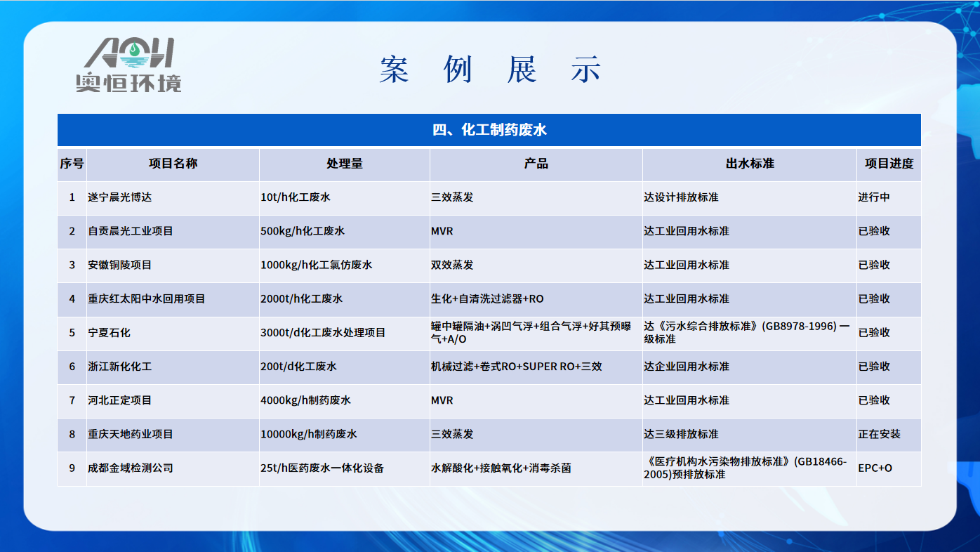
Task: Click the 序号 column header
Action: [x=72, y=164]
